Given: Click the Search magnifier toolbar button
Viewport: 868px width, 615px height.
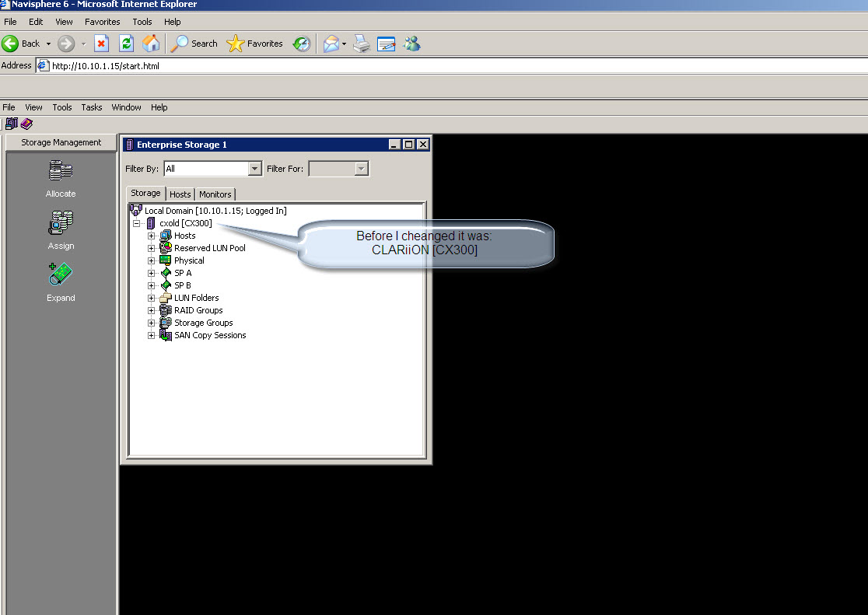Looking at the screenshot, I should point(194,44).
